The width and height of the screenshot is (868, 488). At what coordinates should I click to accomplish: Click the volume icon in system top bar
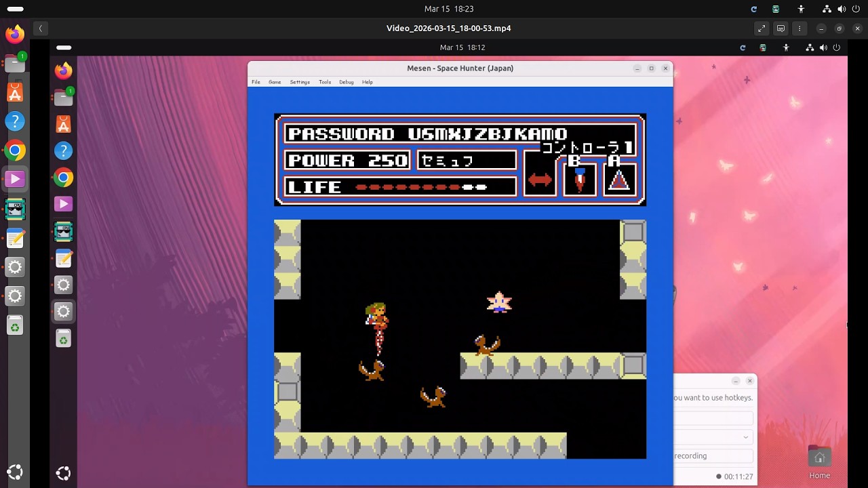click(x=842, y=9)
